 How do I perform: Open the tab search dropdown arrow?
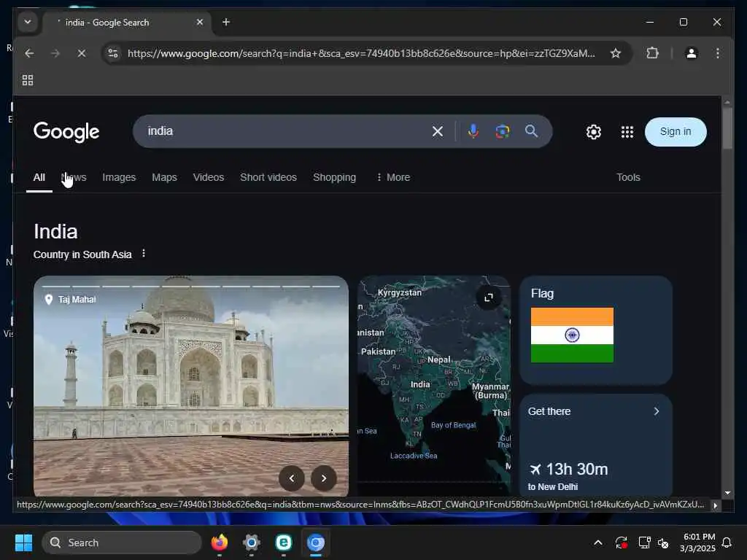point(28,22)
